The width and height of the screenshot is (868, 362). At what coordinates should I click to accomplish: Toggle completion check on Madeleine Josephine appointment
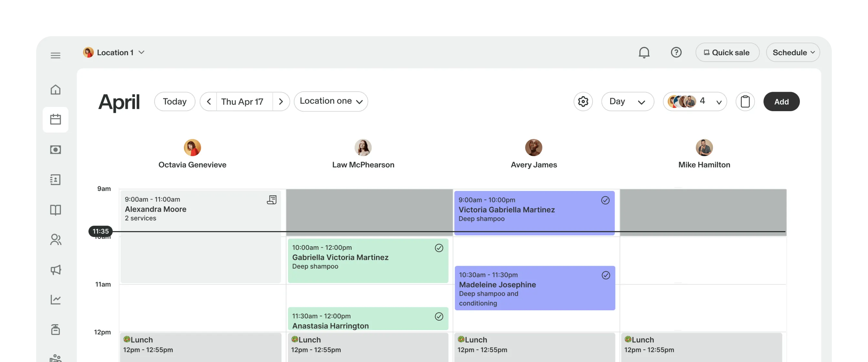click(605, 275)
